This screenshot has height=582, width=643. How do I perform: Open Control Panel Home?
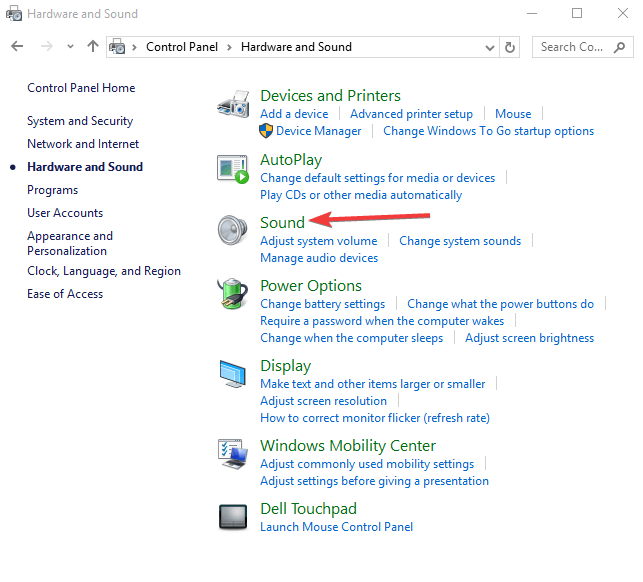click(x=81, y=88)
